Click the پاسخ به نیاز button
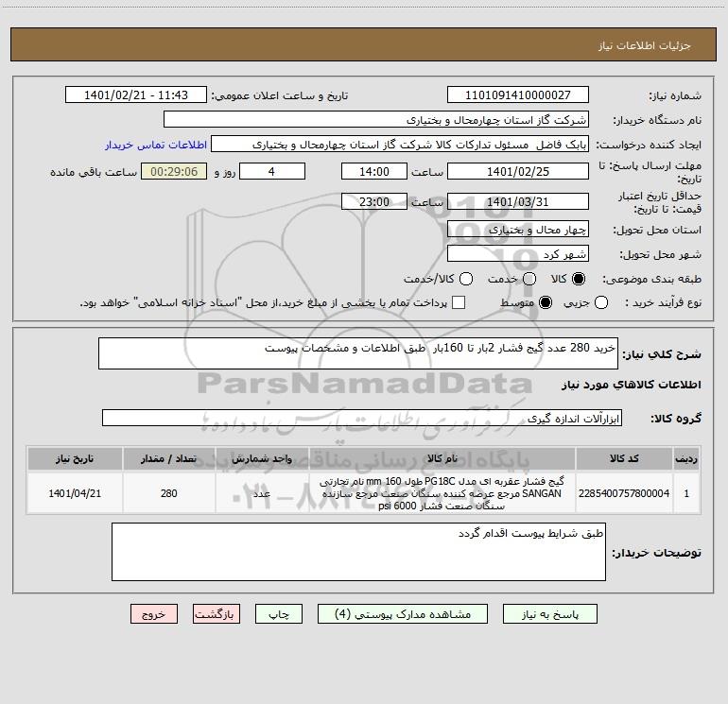The width and height of the screenshot is (728, 704). click(x=549, y=614)
